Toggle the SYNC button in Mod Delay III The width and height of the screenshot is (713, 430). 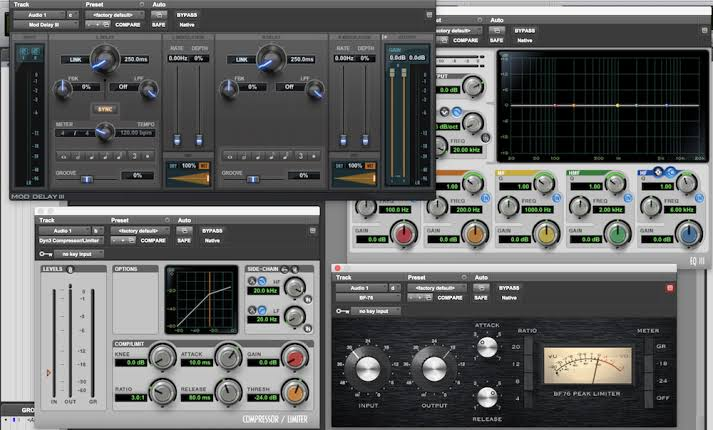pos(105,109)
